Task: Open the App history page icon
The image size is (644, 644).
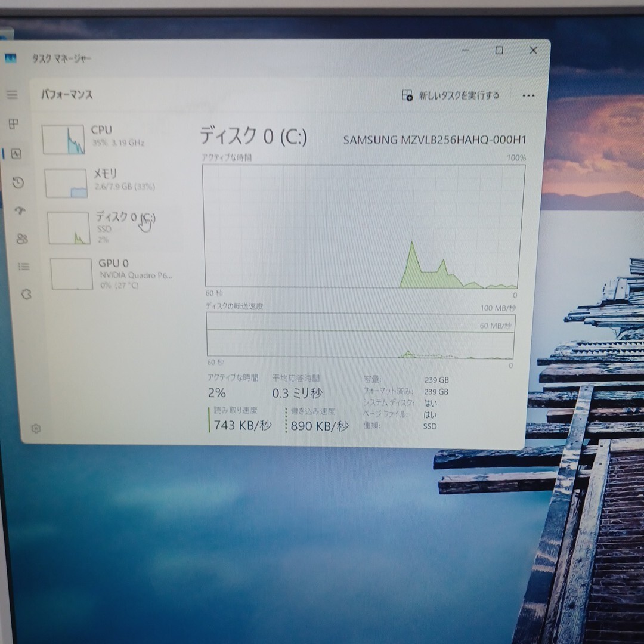Action: coord(18,182)
